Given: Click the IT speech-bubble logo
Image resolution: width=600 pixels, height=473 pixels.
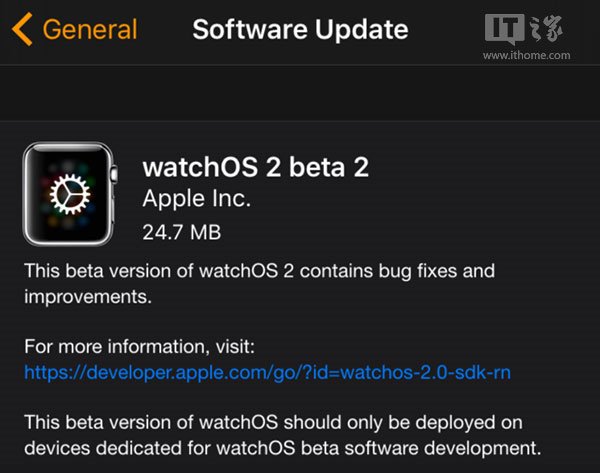Looking at the screenshot, I should click(x=504, y=29).
